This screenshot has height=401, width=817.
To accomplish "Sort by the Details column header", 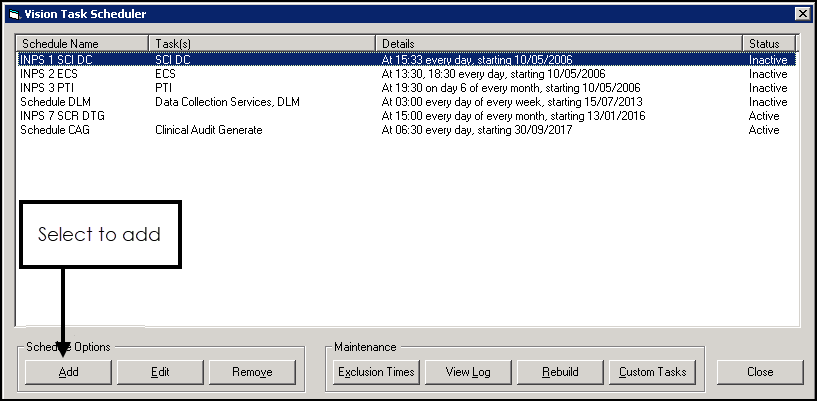I will coord(559,44).
